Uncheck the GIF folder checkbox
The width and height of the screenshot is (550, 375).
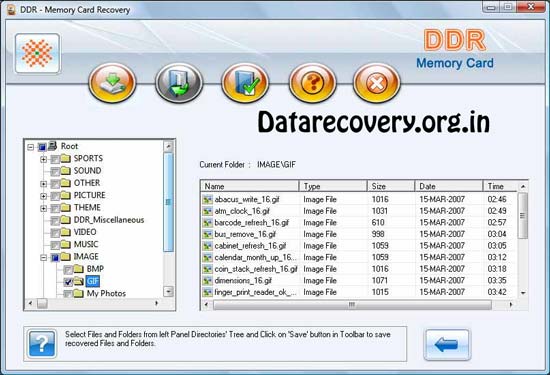coord(68,281)
